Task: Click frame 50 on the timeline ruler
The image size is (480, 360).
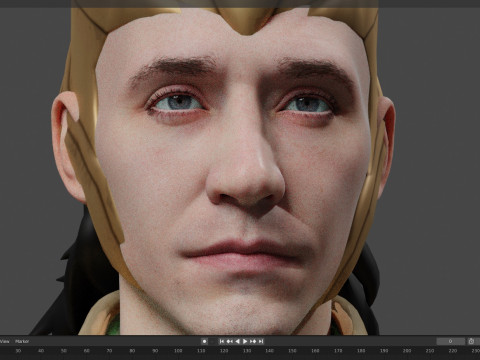Action: coord(64,351)
